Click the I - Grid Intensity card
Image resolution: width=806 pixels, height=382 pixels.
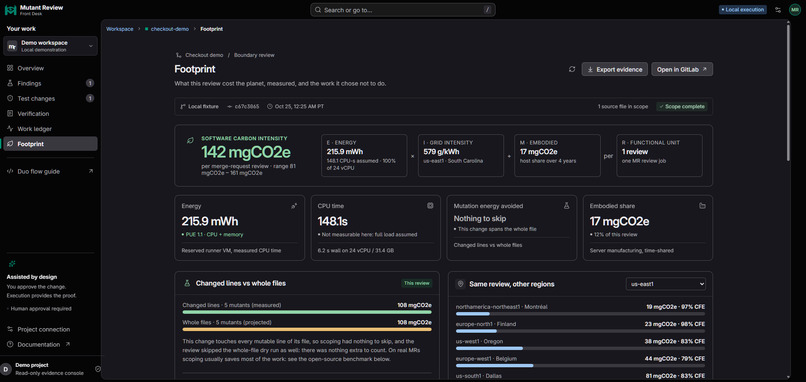pos(461,155)
